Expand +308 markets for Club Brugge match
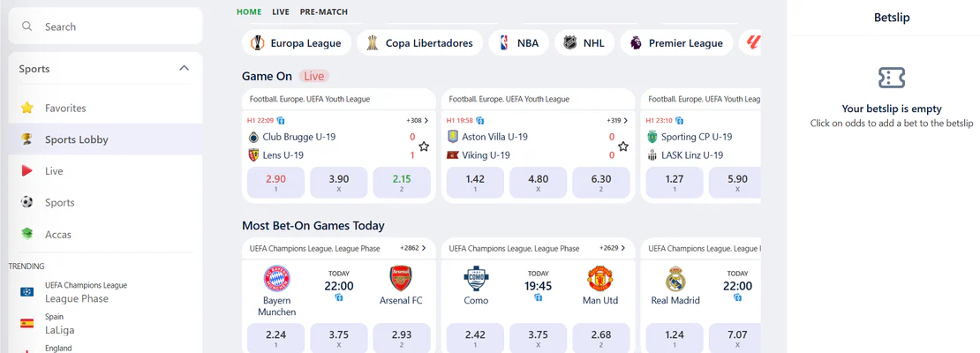The image size is (980, 353). (x=418, y=121)
